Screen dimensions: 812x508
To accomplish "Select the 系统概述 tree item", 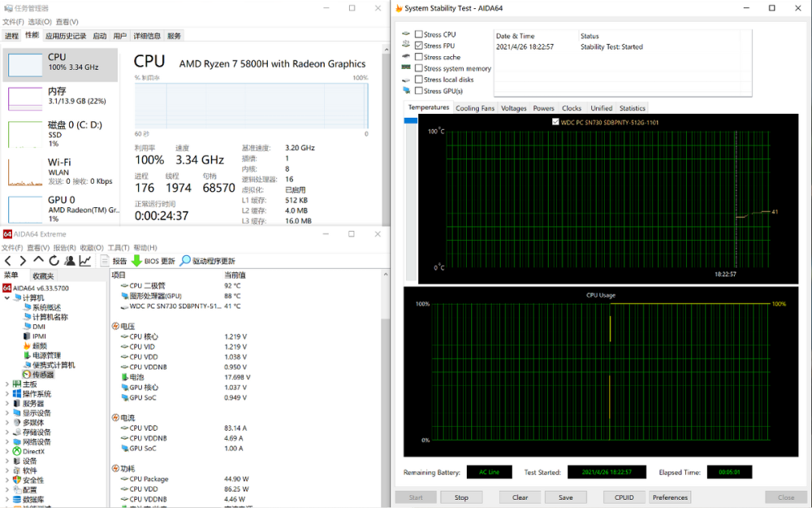I will click(46, 307).
